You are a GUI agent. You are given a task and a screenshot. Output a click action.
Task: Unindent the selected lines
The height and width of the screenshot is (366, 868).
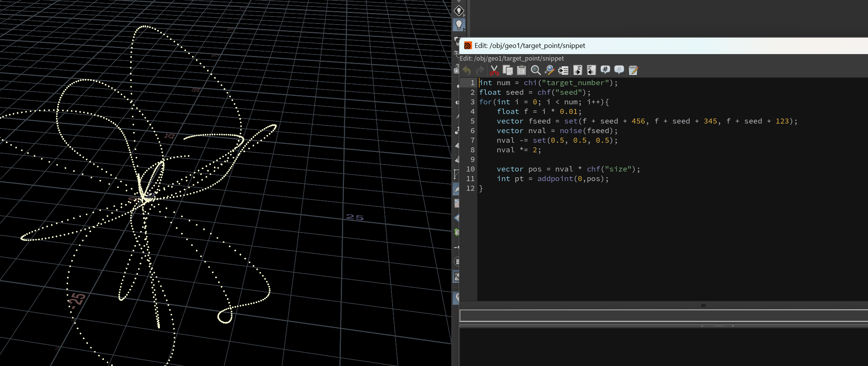pos(591,70)
